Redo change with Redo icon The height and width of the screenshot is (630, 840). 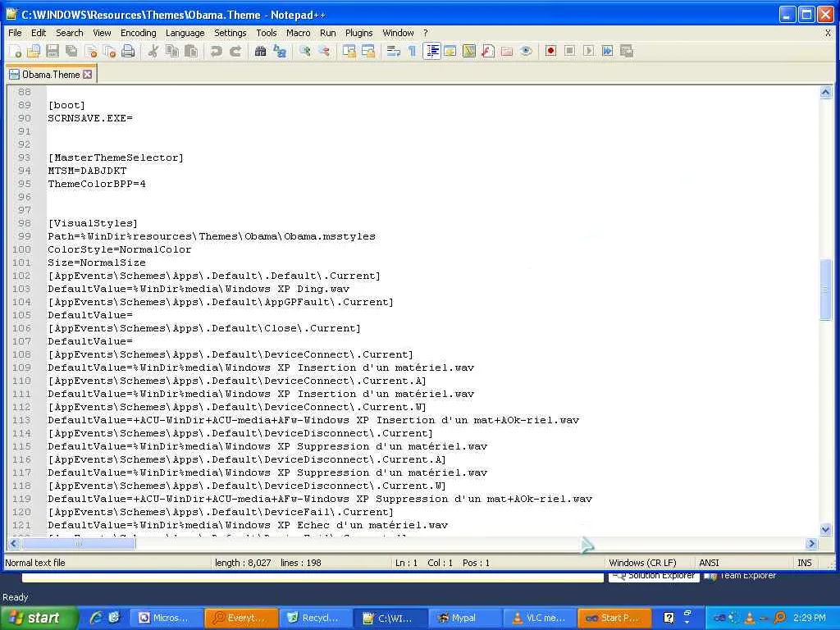[x=235, y=51]
